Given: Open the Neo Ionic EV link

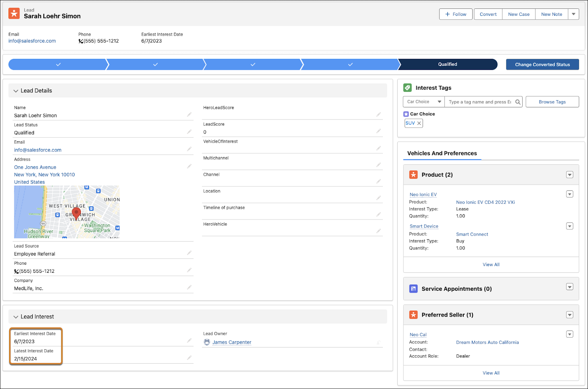Looking at the screenshot, I should pyautogui.click(x=423, y=194).
